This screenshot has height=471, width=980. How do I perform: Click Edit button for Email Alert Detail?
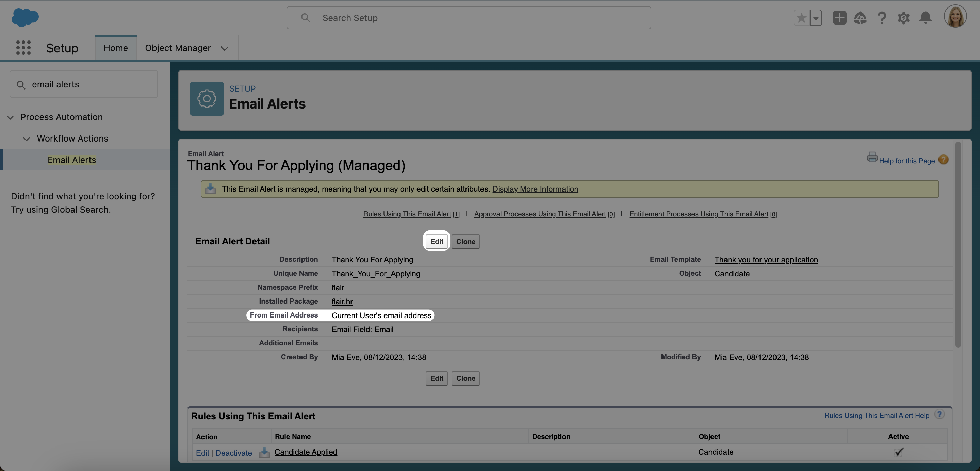(437, 241)
